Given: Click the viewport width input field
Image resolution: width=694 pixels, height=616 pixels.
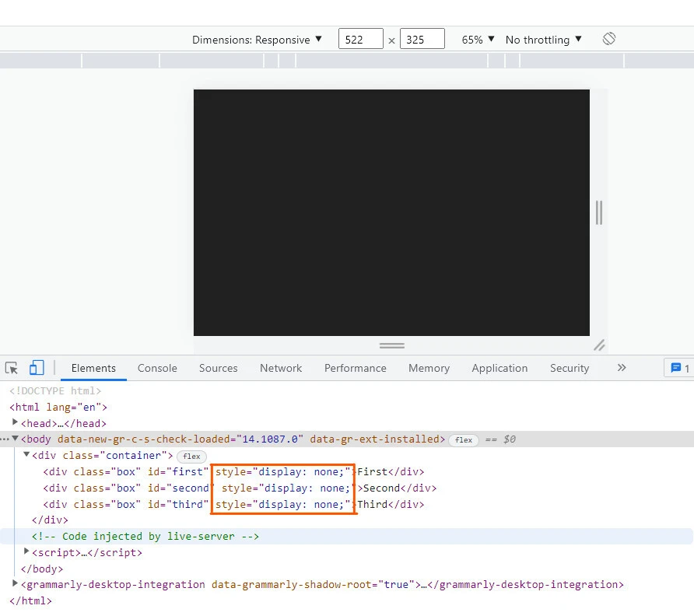Looking at the screenshot, I should [360, 40].
